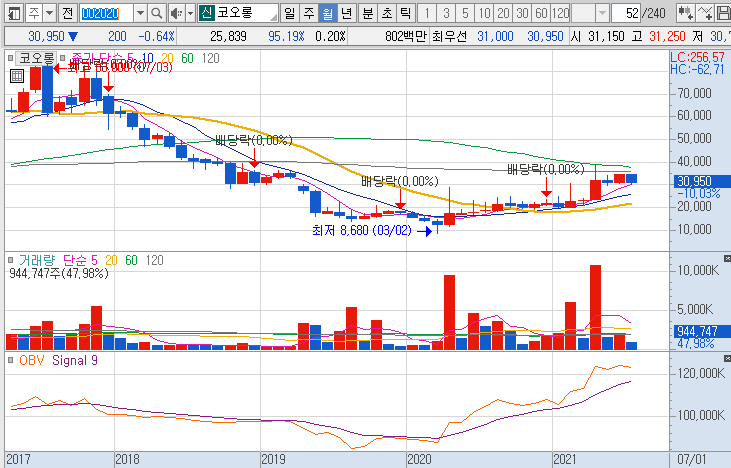
Task: Select the 5 interval button
Action: 465,13
